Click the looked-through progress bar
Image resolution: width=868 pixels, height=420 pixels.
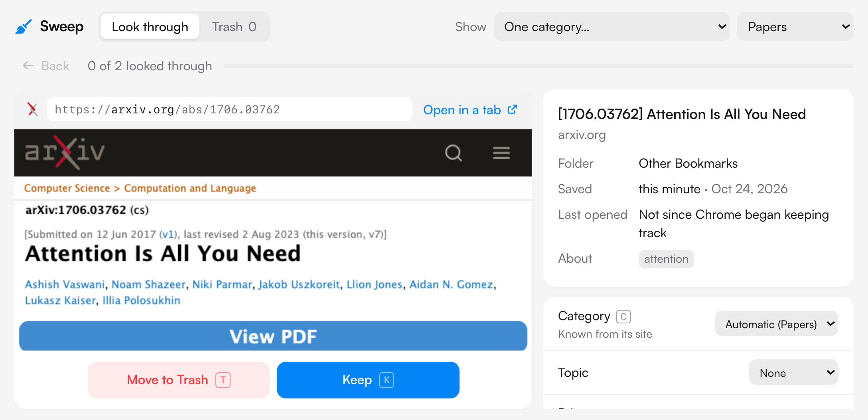pyautogui.click(x=539, y=66)
